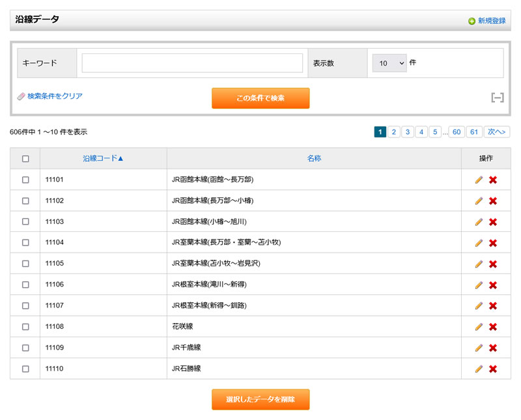The image size is (521, 420).
Task: Tick the select-all checkbox in the table header
Action: click(x=25, y=158)
